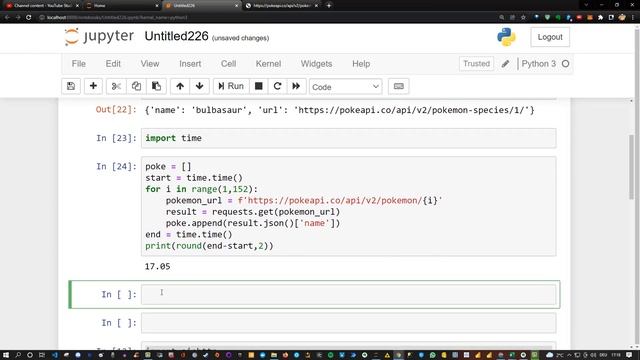The height and width of the screenshot is (360, 640).
Task: Restart the kernel with the circular arrow icon
Action: click(278, 86)
